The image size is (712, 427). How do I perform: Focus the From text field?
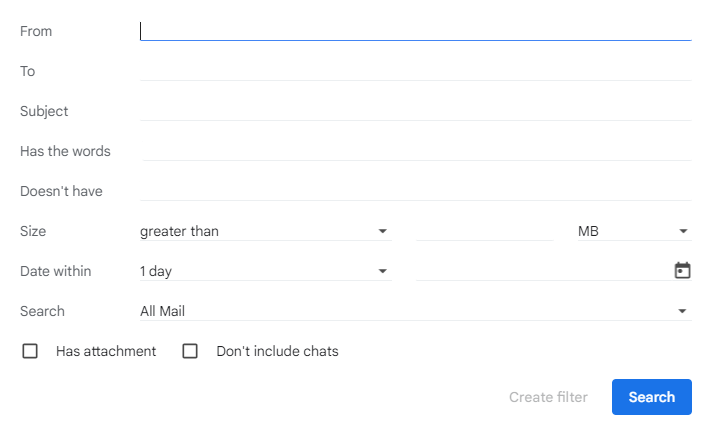(415, 31)
